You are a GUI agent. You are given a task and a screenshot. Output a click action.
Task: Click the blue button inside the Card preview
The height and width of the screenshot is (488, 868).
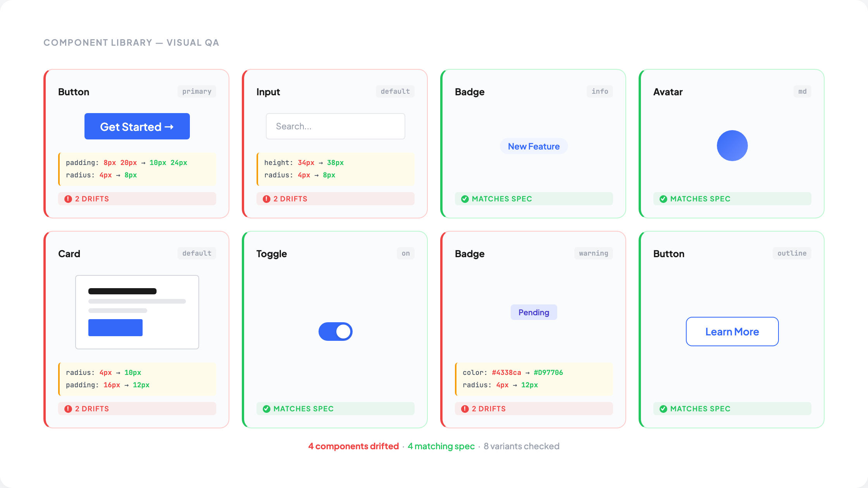click(115, 328)
